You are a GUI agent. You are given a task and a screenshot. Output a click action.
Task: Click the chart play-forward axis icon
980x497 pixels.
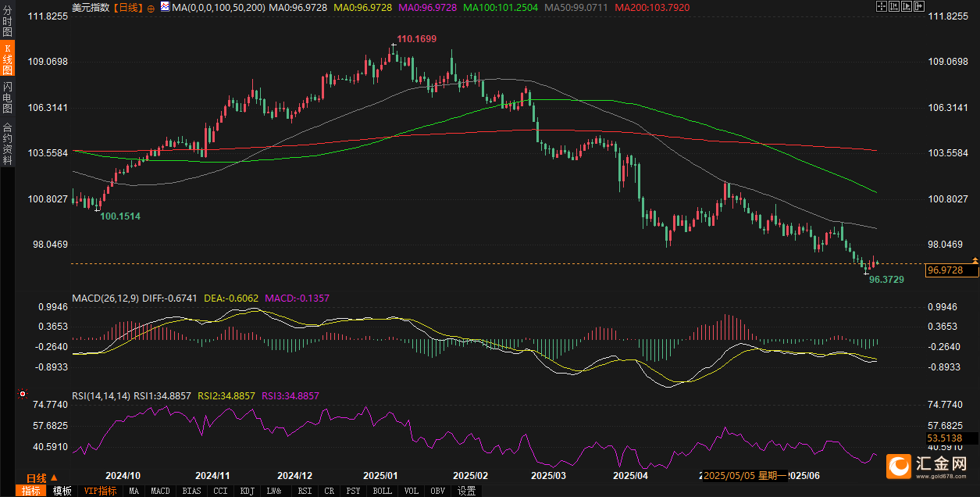(x=907, y=6)
